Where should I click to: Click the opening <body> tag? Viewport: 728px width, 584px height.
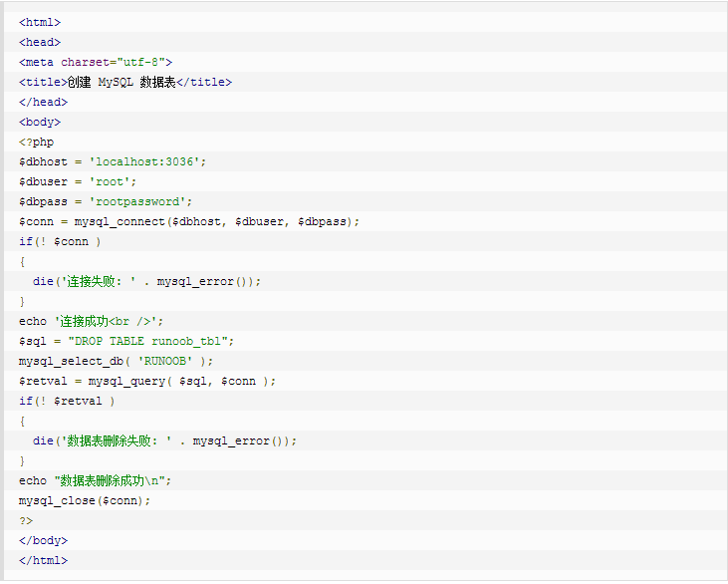[40, 122]
